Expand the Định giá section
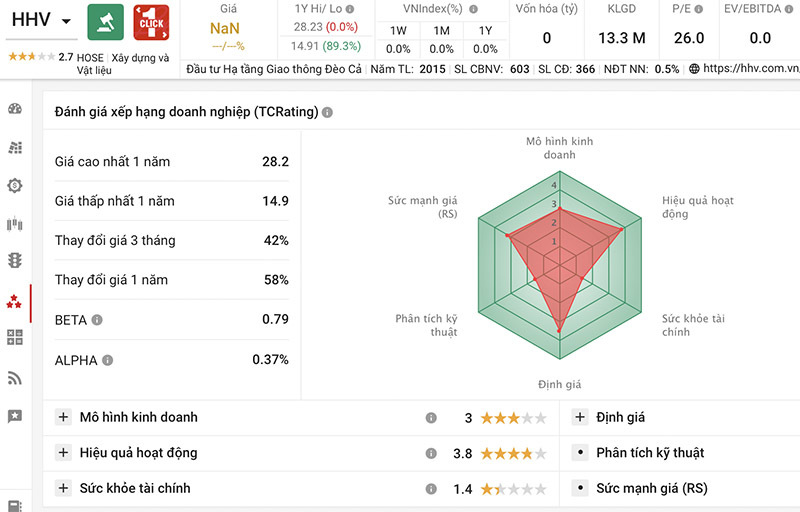Screen dimensions: 800x512 pos(579,417)
